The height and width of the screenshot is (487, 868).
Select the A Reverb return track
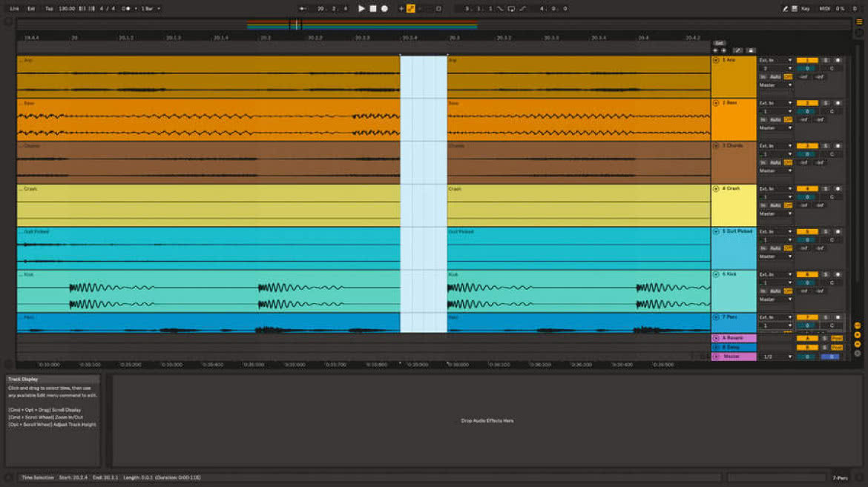(734, 338)
